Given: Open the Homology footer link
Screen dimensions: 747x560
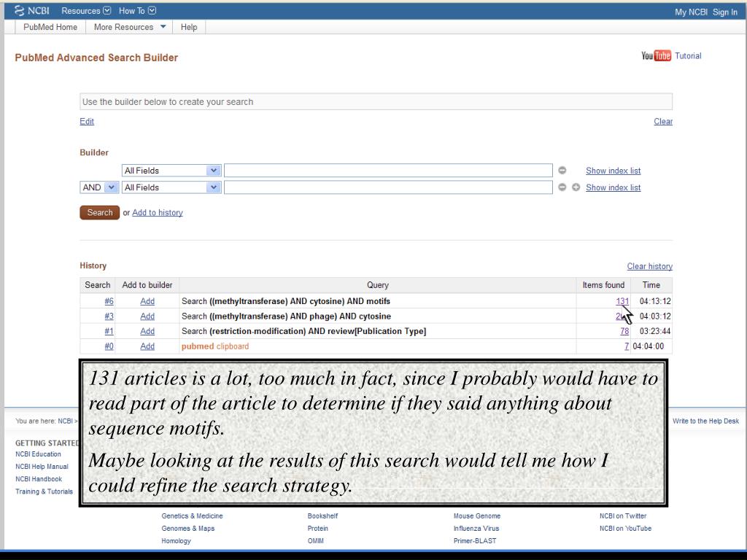Looking at the screenshot, I should [176, 541].
